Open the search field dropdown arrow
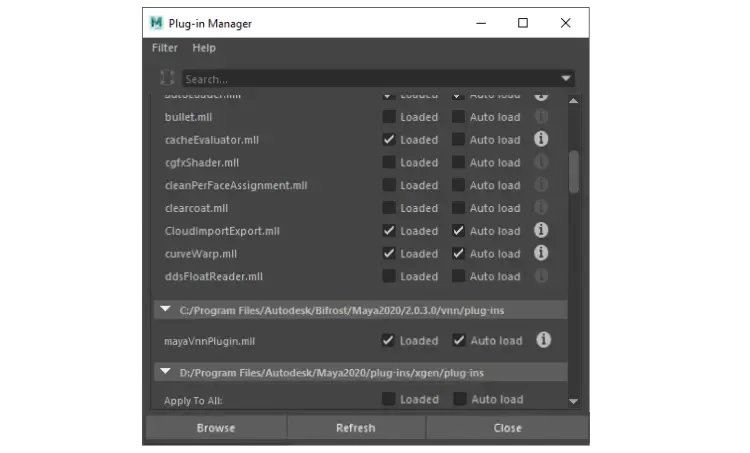This screenshot has height=453, width=750. click(x=566, y=78)
